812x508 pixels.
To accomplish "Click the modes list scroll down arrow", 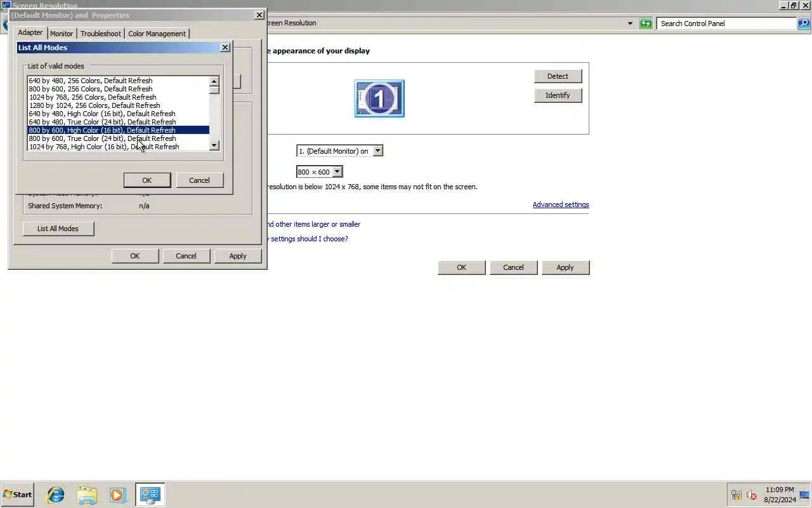I will click(214, 145).
